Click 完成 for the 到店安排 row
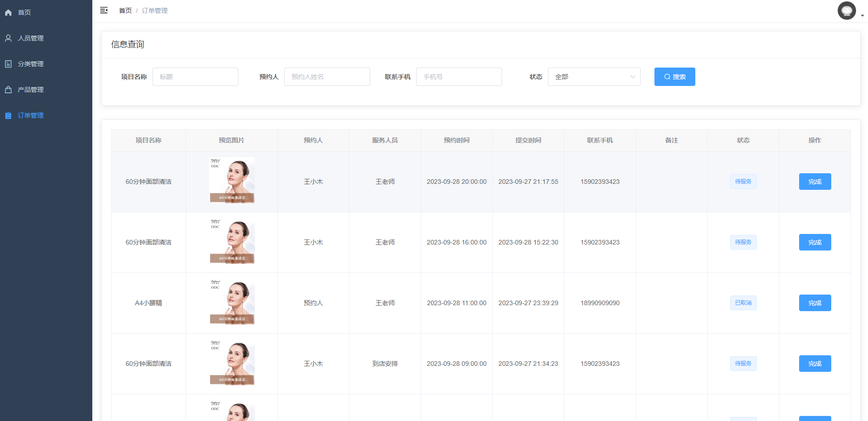Screen dimensions: 868x421 815,364
